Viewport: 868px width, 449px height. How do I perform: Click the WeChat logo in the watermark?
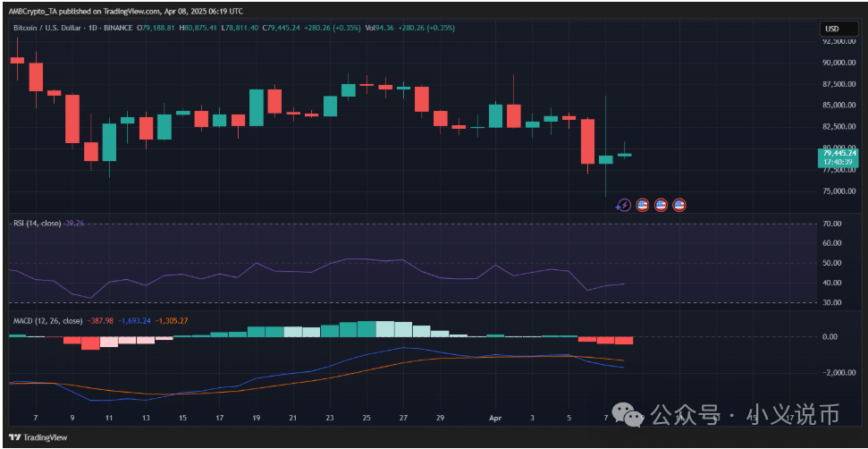click(634, 415)
